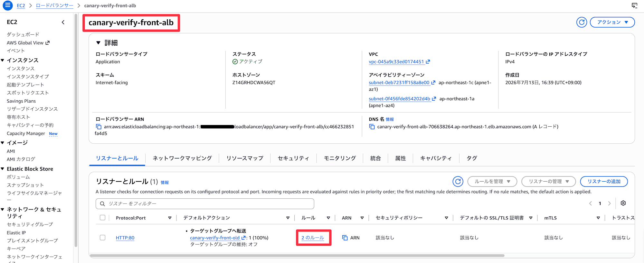Open external link for subnet-0f456fde854202d4b
644x263 pixels.
tap(434, 98)
